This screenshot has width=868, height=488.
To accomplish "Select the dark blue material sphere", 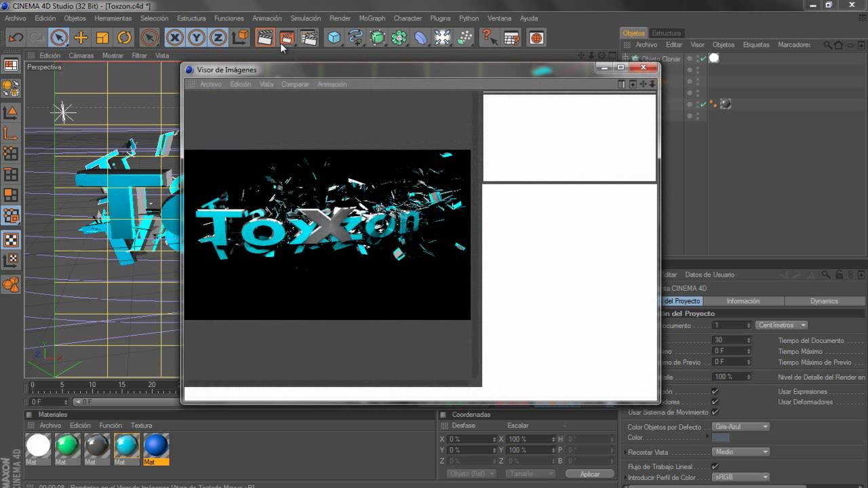I will [156, 445].
